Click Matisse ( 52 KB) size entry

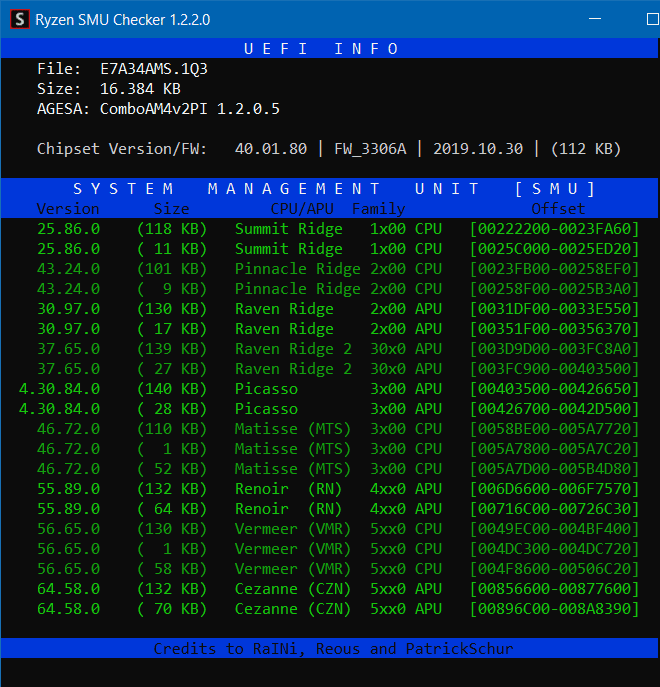click(172, 469)
